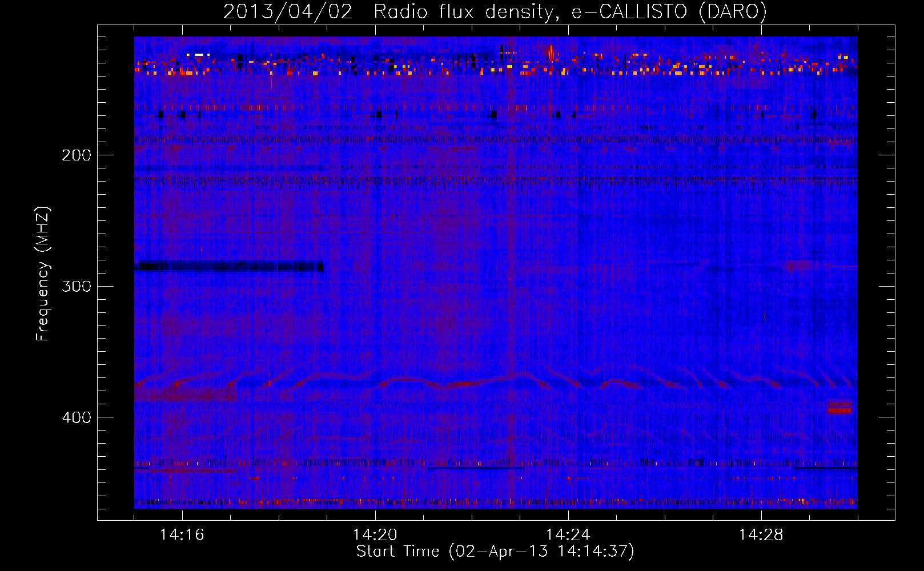The width and height of the screenshot is (924, 571).
Task: Click the dark horizontal band near 285 MHz
Action: tap(230, 266)
